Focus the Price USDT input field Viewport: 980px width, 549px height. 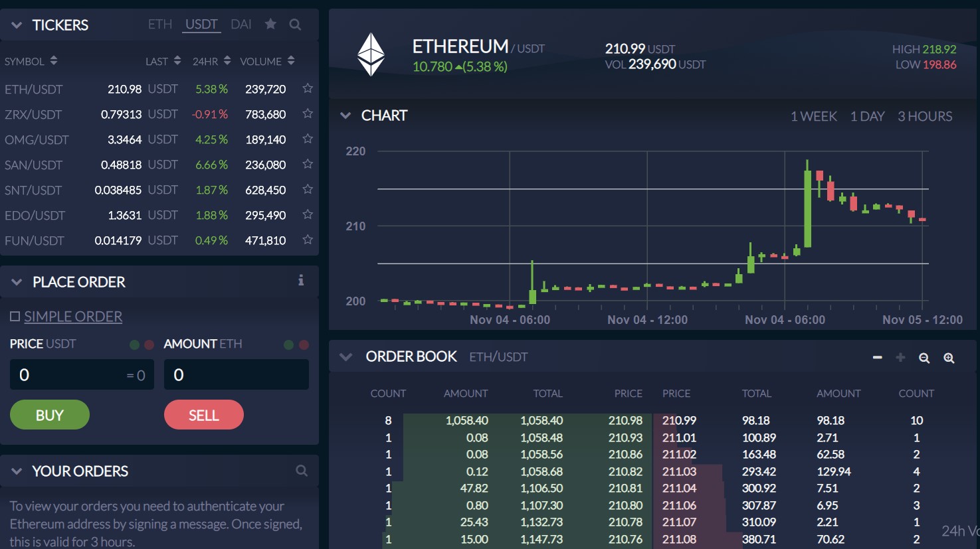pos(82,375)
